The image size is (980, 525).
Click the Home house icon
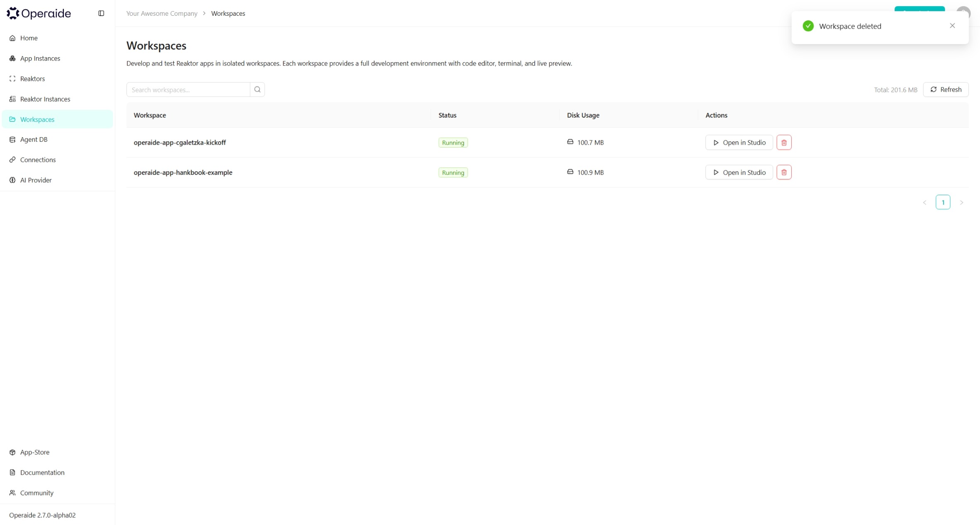[x=12, y=38]
